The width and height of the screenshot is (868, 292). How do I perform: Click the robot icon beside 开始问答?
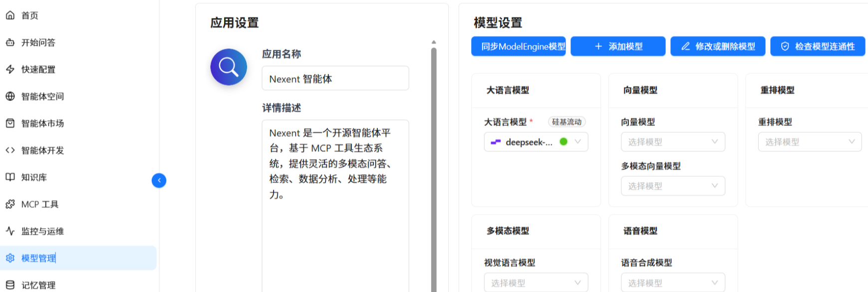pos(10,42)
